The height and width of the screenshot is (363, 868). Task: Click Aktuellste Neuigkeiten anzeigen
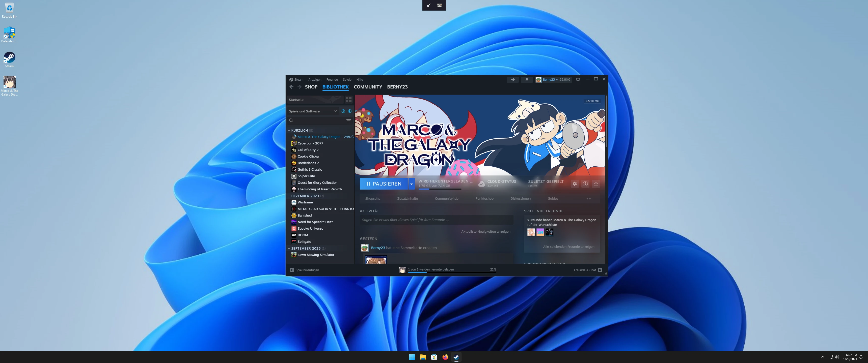(485, 232)
